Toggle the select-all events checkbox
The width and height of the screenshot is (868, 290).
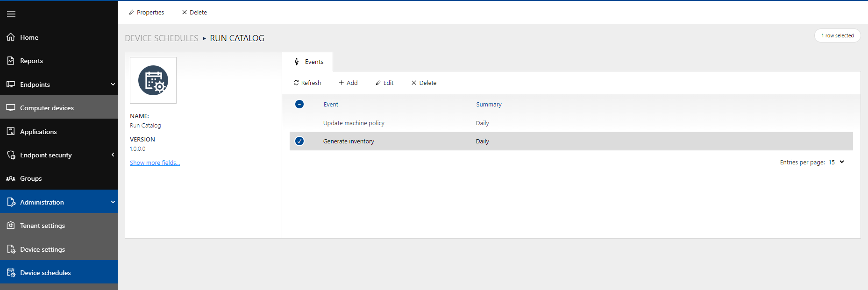299,104
